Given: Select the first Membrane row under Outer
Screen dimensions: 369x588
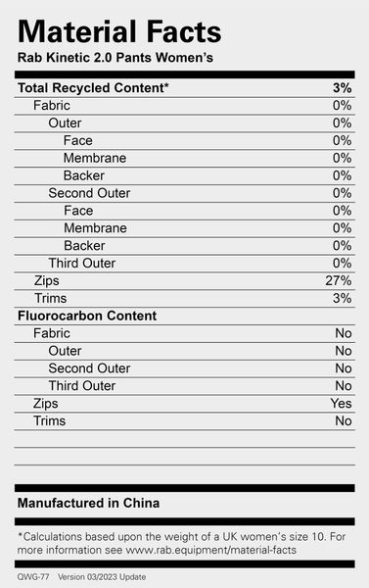Looking at the screenshot, I should [185, 158].
